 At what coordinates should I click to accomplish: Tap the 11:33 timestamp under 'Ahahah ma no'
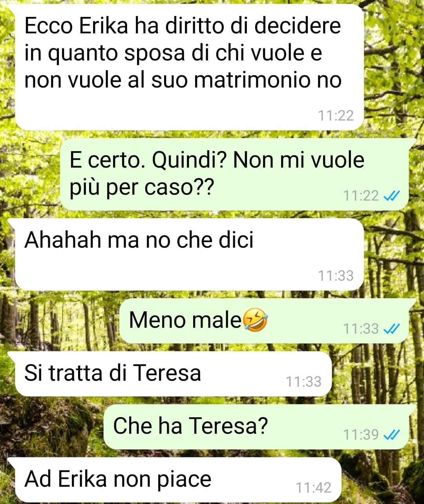[x=336, y=276]
